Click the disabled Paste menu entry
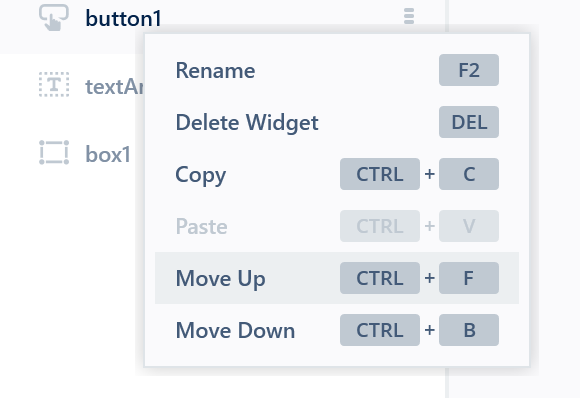 click(337, 226)
